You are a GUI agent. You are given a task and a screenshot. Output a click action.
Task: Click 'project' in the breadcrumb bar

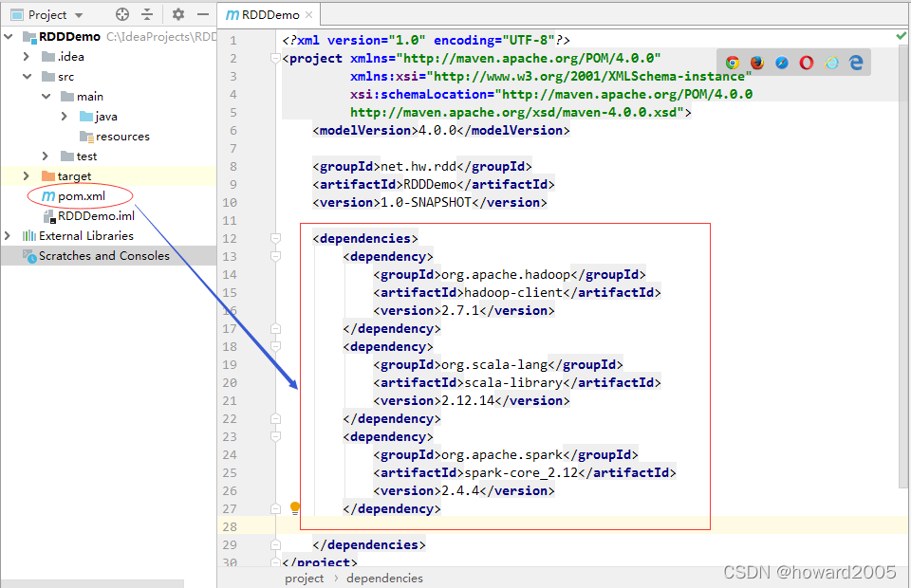(304, 579)
